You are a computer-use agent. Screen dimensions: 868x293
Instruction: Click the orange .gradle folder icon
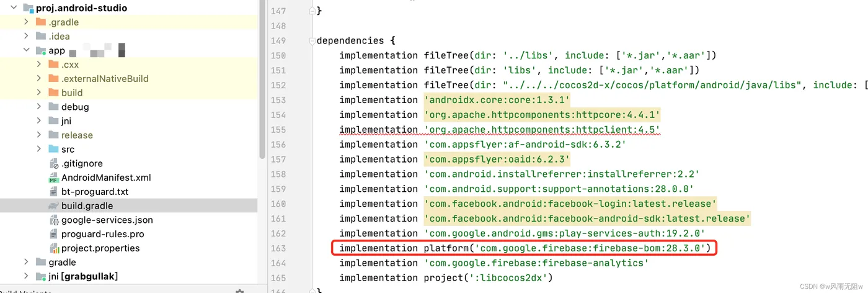click(x=41, y=22)
